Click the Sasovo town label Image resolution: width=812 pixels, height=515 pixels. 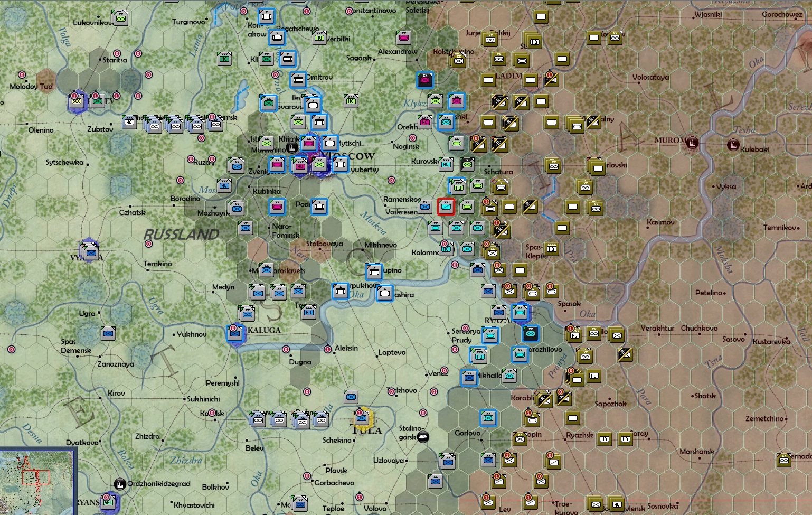pos(733,339)
